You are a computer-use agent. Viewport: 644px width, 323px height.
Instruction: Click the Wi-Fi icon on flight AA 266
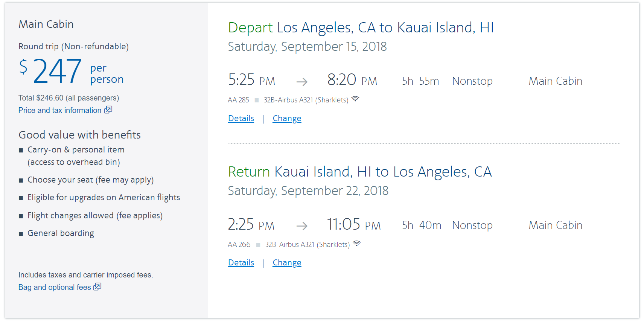point(357,244)
